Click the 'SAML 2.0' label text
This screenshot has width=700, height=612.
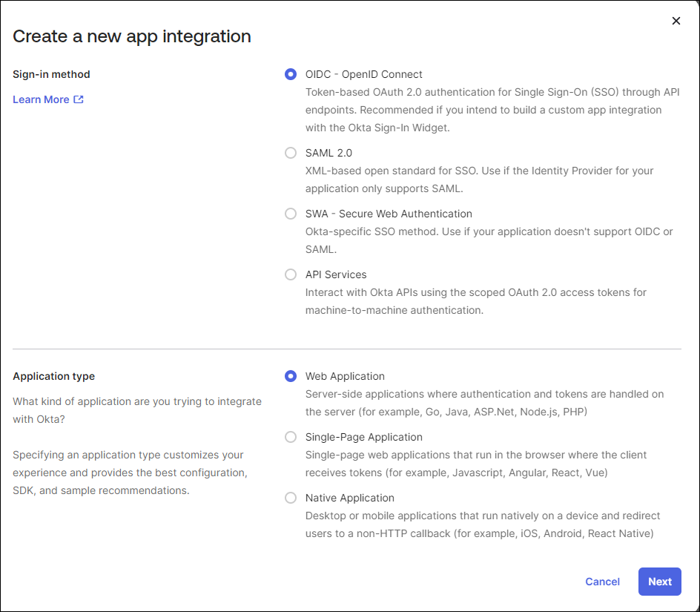(328, 153)
